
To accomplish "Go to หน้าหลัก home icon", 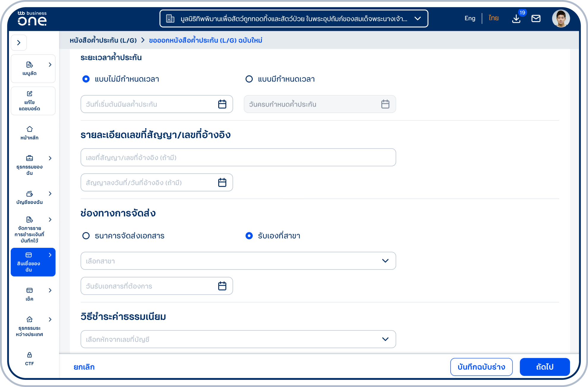I will pos(29,129).
